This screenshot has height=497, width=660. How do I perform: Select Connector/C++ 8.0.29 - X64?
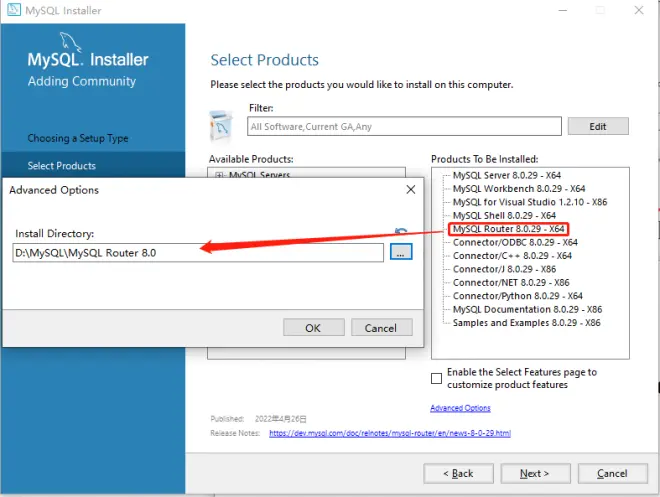point(512,255)
